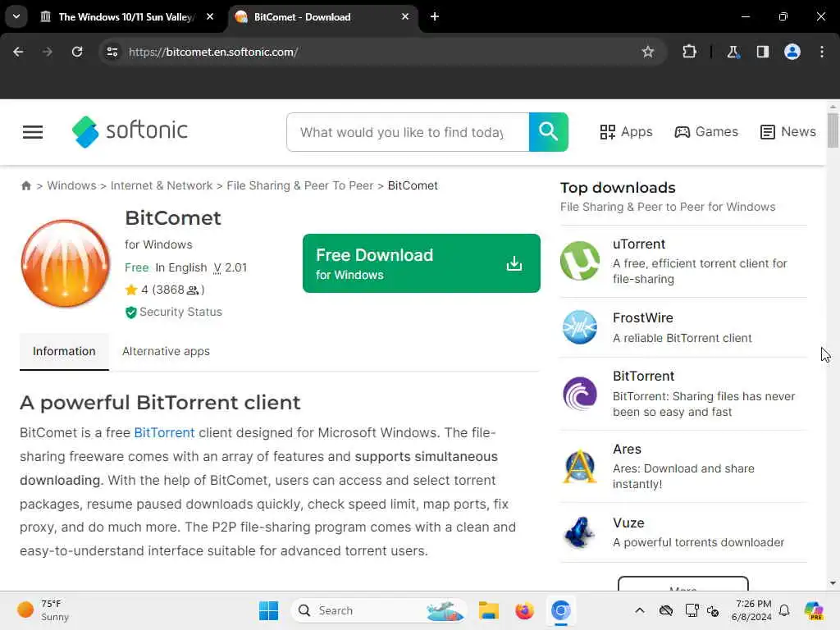This screenshot has height=630, width=840.
Task: Open Windows breadcrumb link
Action: [72, 186]
